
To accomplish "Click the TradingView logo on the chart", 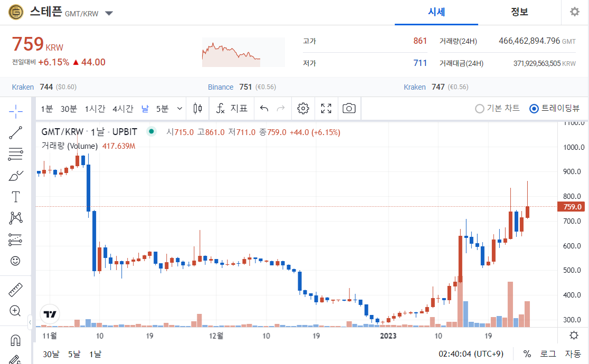I will coord(50,314).
